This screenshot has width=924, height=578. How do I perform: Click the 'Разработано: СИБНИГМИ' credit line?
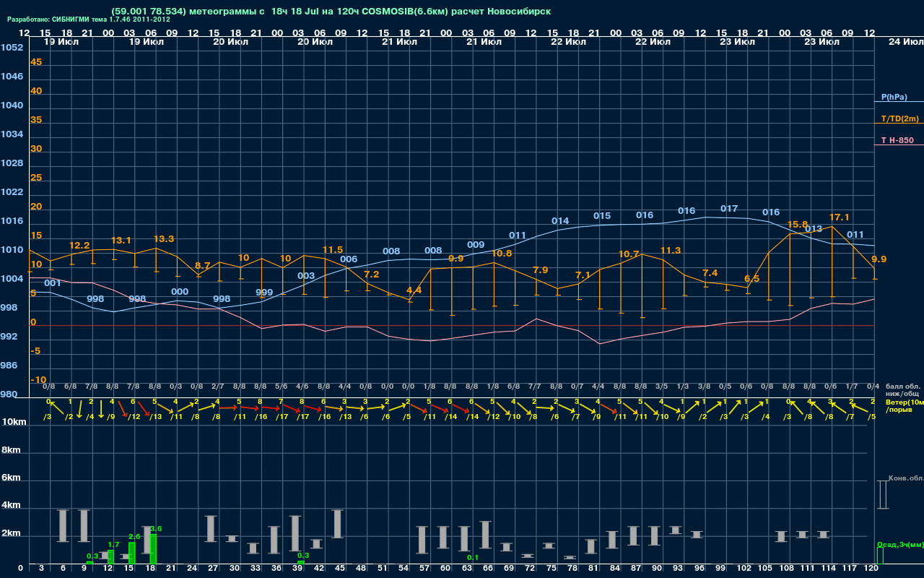coord(89,20)
